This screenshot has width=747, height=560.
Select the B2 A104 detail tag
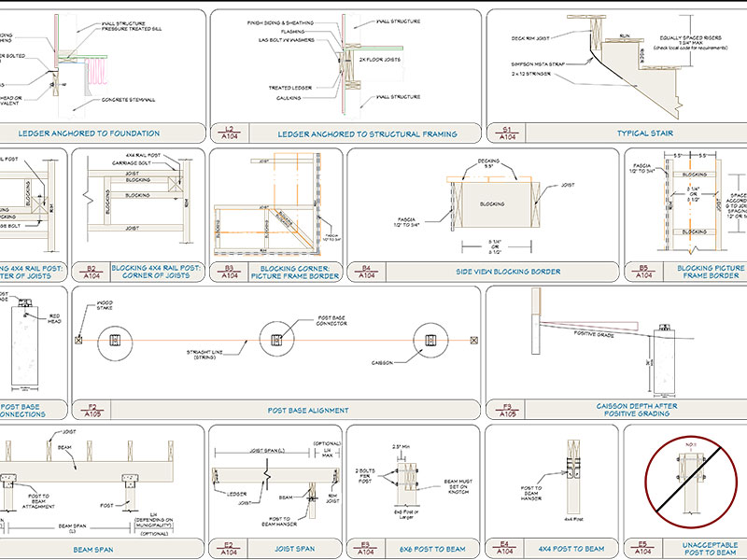coord(92,272)
